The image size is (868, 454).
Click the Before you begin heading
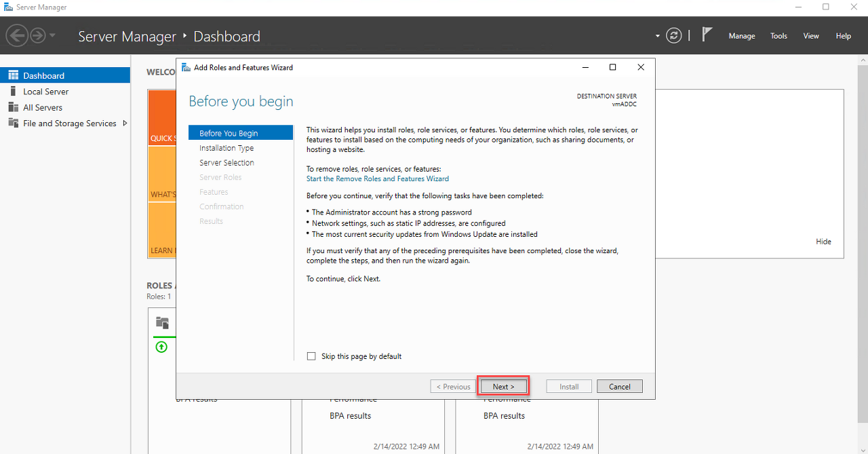coord(241,102)
